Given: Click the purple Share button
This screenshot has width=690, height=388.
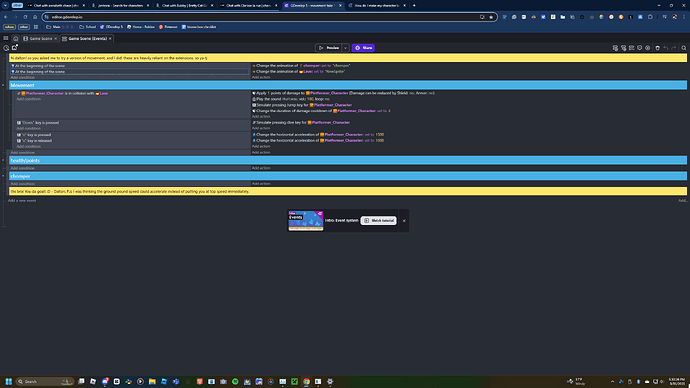Looking at the screenshot, I should coord(363,48).
